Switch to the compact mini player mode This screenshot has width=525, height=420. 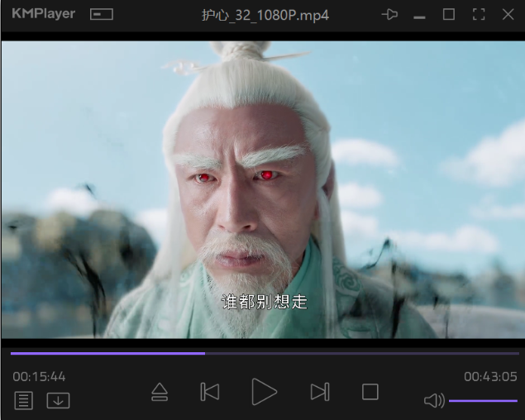tap(102, 15)
